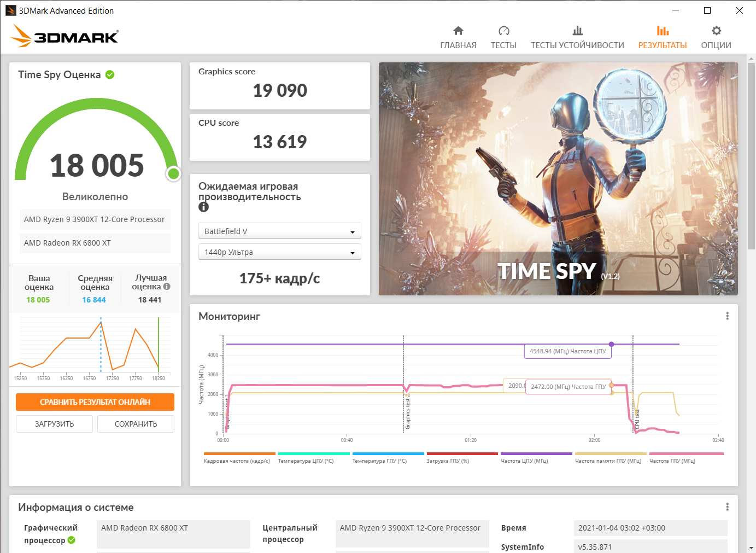Click the vertical scrollbar thumb
This screenshot has height=553, width=756.
752,156
